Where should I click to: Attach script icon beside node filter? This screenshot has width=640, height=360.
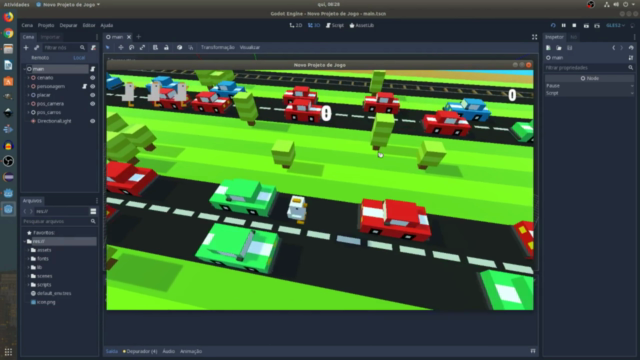tap(93, 48)
